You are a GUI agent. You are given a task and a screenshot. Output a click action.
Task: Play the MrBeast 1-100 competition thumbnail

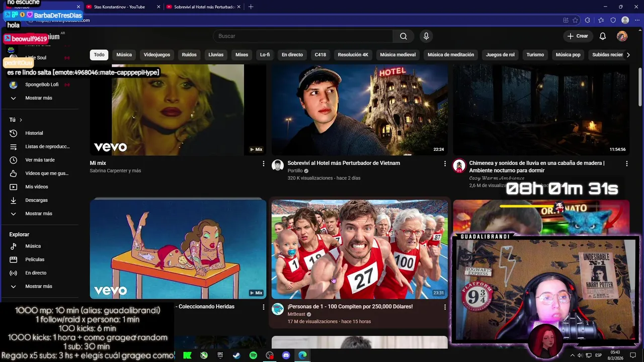click(x=359, y=249)
